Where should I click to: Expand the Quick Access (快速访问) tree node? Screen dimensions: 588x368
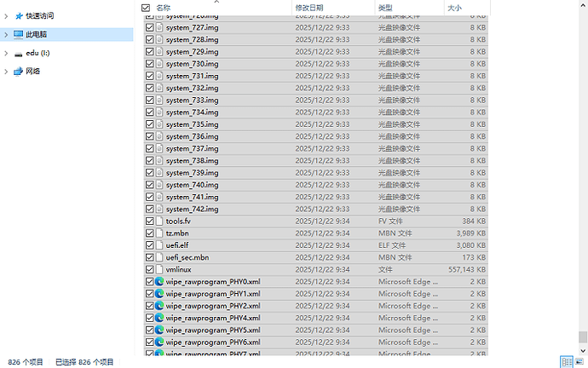[x=7, y=15]
